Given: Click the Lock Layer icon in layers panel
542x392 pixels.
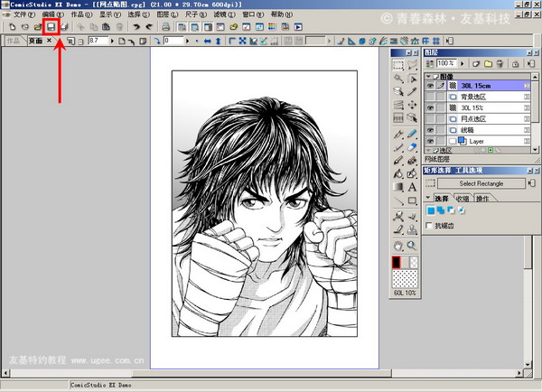Looking at the screenshot, I should (516, 63).
